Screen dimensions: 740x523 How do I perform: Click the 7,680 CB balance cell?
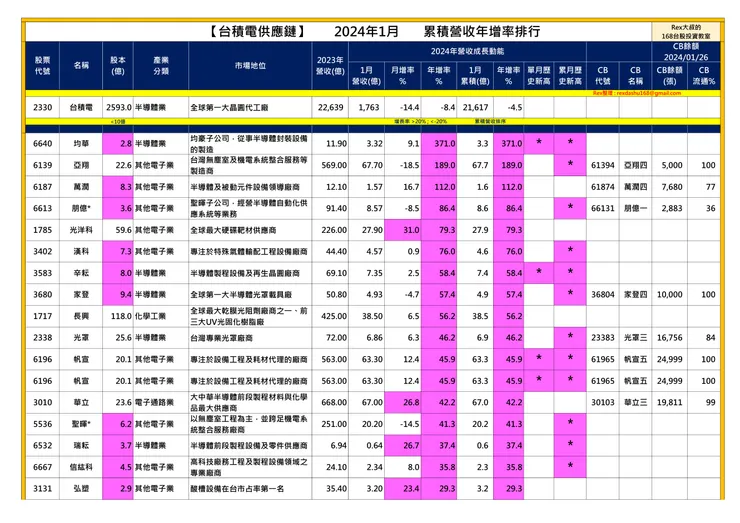click(x=670, y=187)
